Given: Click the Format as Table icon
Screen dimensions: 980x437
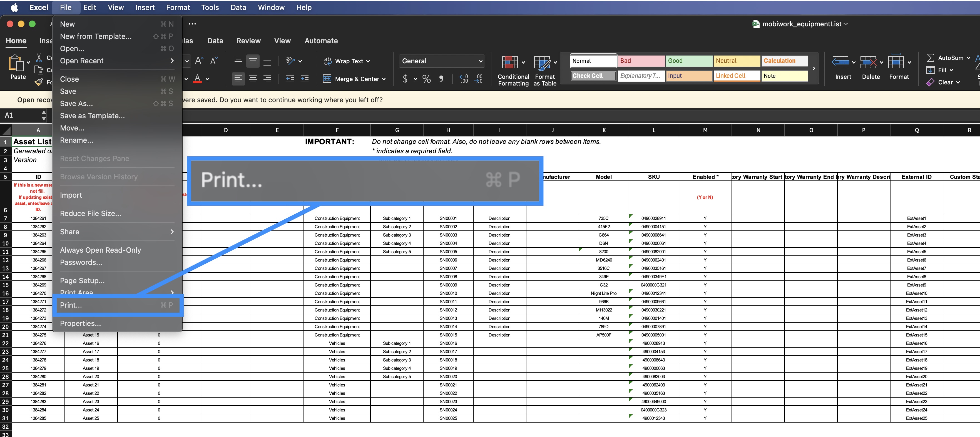Looking at the screenshot, I should click(x=542, y=63).
